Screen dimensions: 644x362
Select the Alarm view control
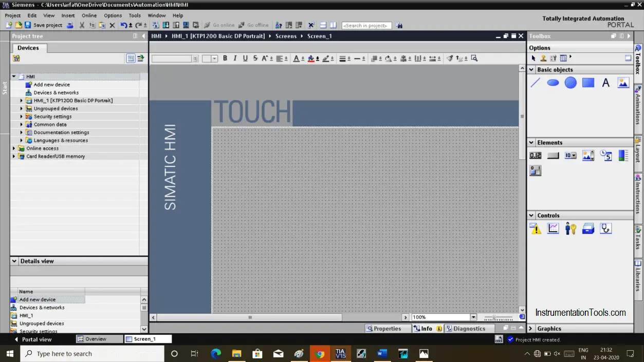click(536, 228)
